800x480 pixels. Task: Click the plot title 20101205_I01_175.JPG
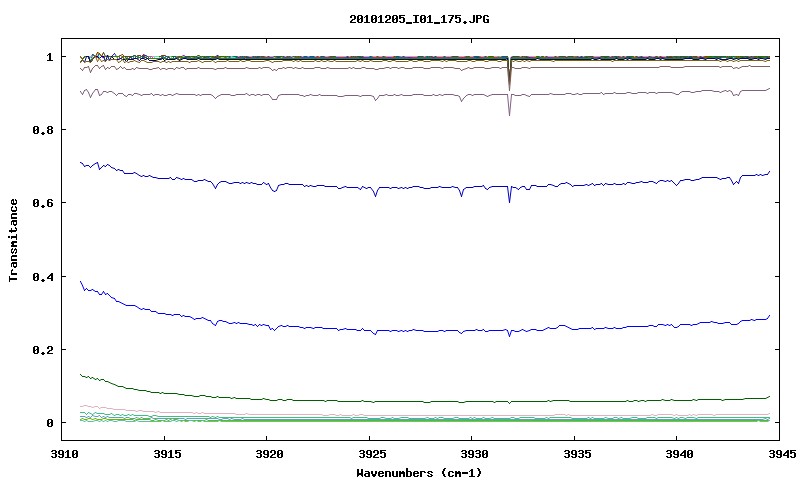(419, 19)
